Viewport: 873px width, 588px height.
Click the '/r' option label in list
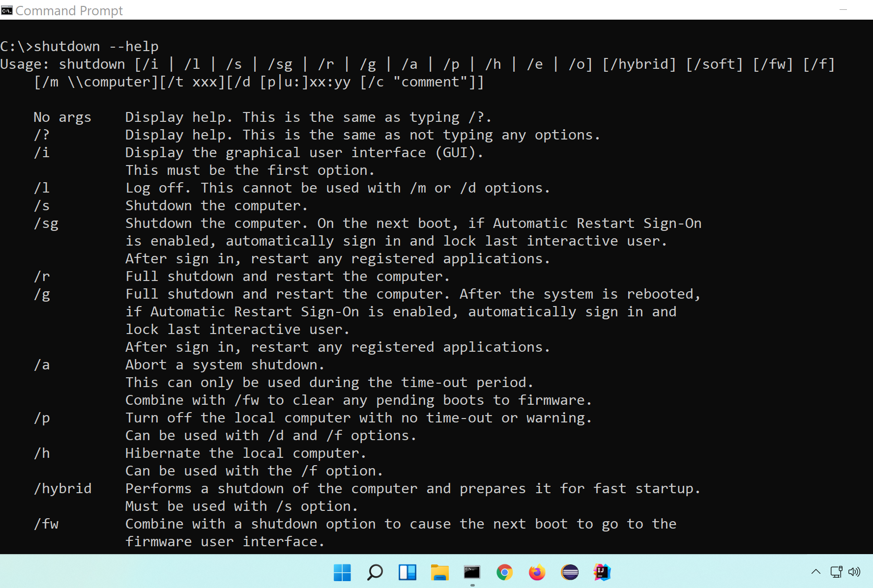tap(42, 276)
